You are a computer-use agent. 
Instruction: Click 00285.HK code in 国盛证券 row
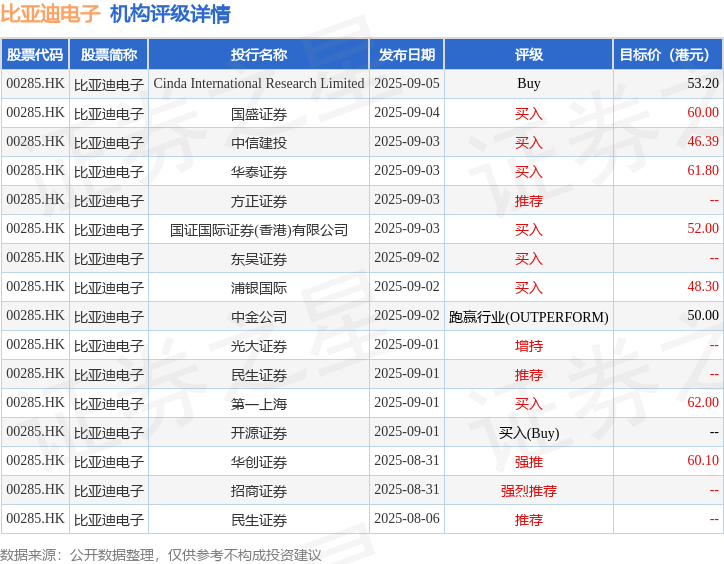(35, 113)
